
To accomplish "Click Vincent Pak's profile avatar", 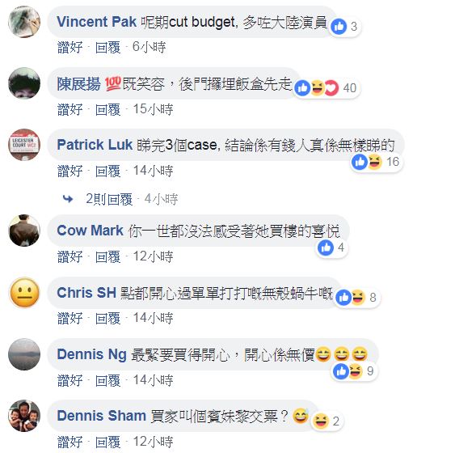I will pyautogui.click(x=24, y=22).
